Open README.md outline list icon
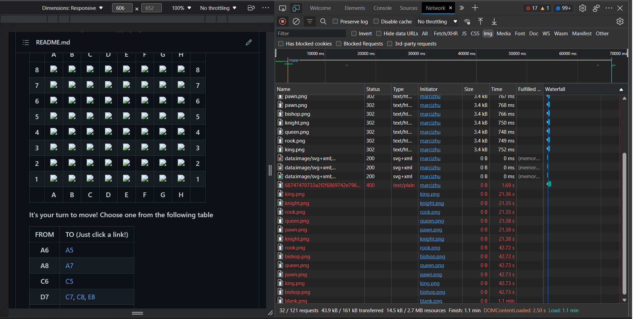This screenshot has height=319, width=644. click(26, 42)
